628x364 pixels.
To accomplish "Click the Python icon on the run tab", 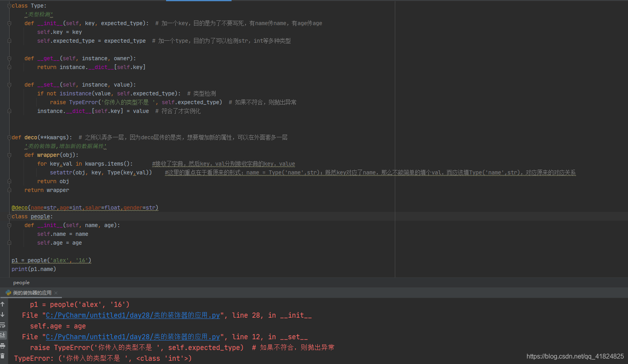I will [x=8, y=293].
